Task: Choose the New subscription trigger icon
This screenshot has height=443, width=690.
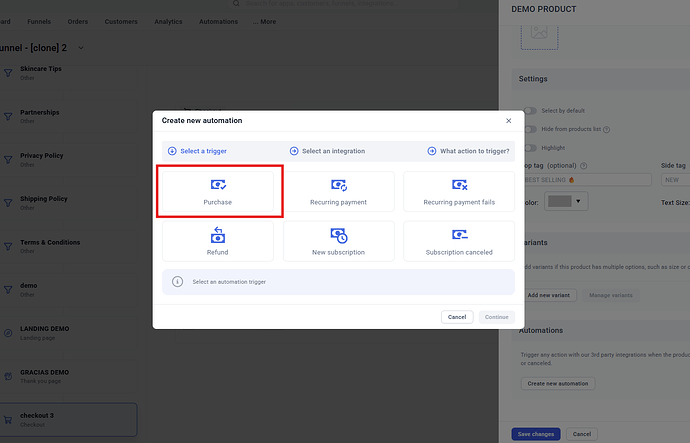Action: tap(338, 235)
